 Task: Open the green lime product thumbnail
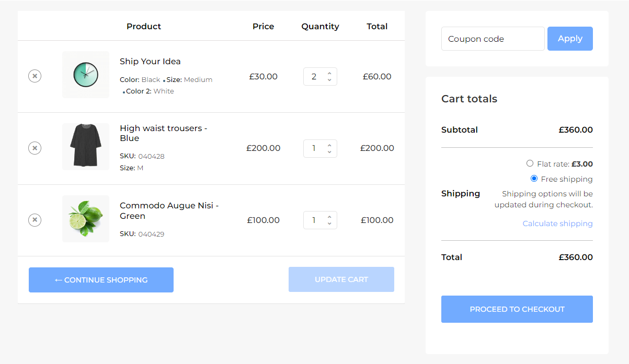point(86,219)
